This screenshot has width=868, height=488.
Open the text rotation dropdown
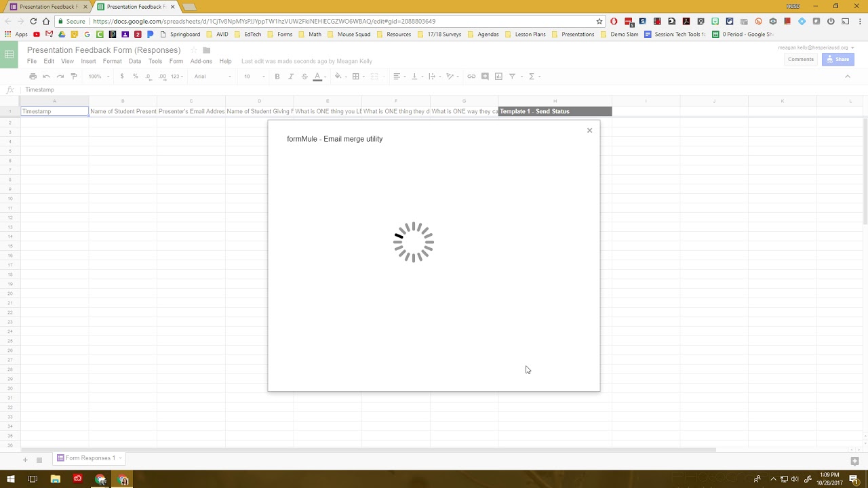pos(451,76)
